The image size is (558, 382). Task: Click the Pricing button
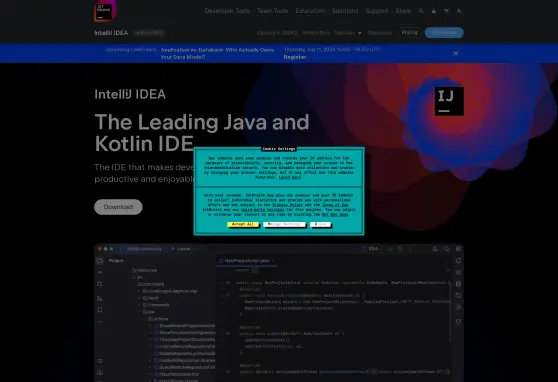point(410,32)
